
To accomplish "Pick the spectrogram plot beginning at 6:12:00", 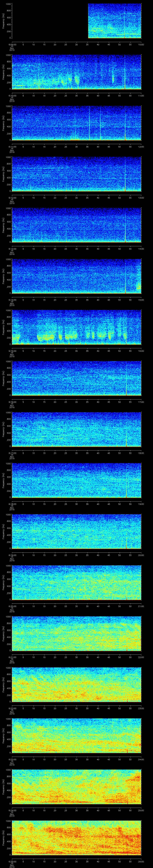I will [77, 174].
